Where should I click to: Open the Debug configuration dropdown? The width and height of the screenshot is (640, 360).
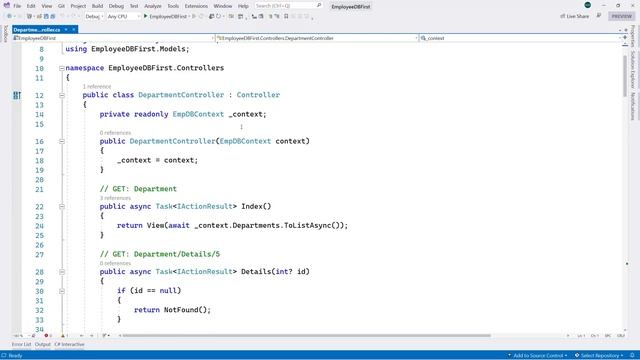coord(94,16)
